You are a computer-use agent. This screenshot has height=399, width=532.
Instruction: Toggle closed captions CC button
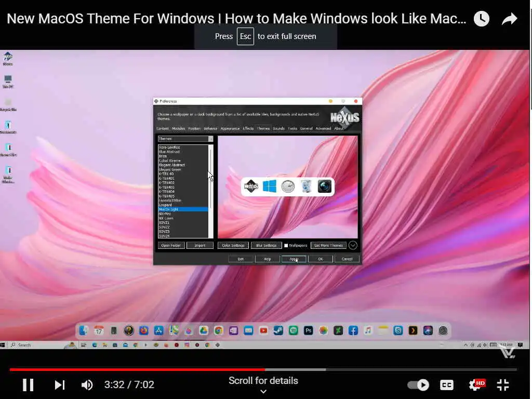pos(446,385)
